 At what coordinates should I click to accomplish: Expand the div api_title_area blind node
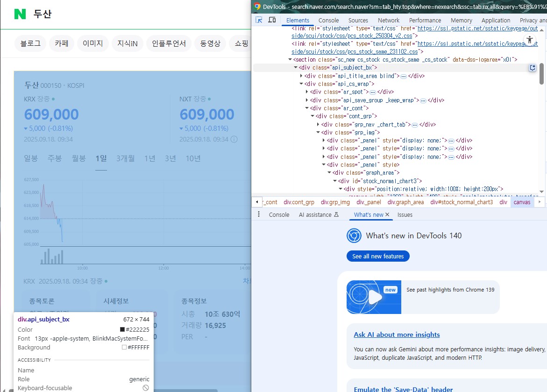pos(301,76)
